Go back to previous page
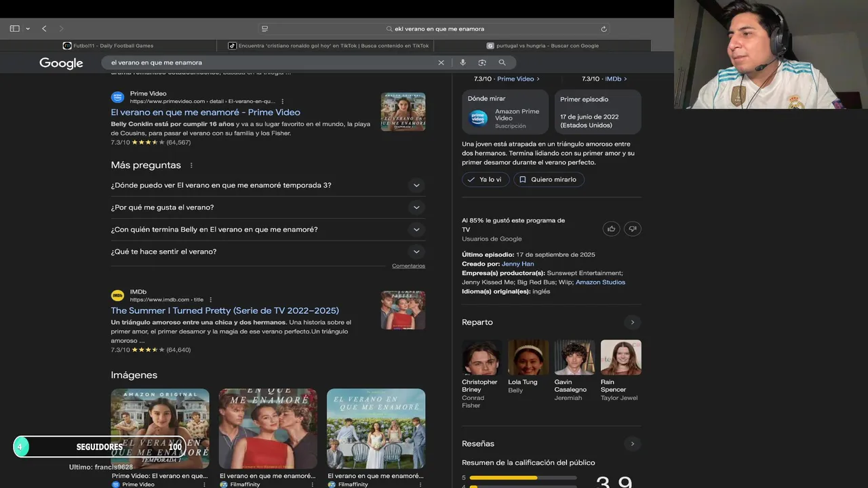The width and height of the screenshot is (868, 488). pyautogui.click(x=44, y=28)
